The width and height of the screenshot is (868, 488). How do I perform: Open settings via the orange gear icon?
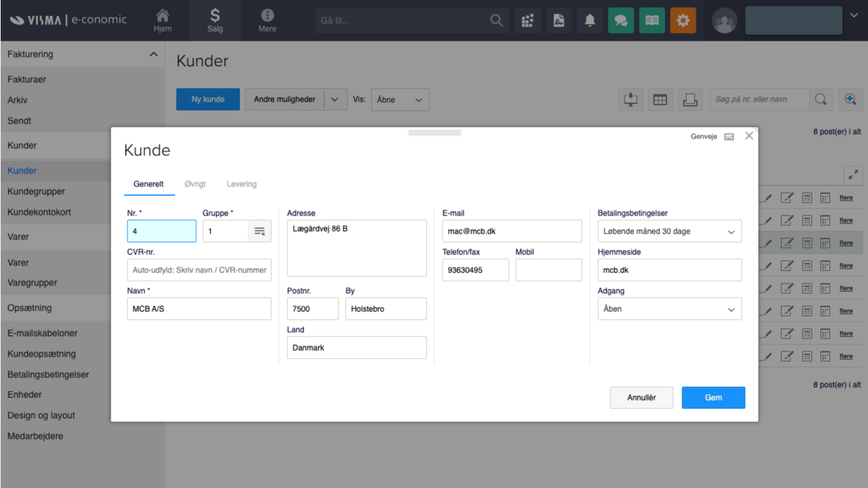[683, 20]
